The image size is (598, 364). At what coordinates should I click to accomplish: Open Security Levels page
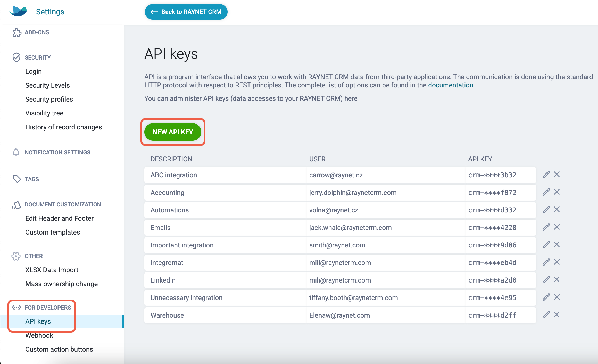(x=47, y=85)
